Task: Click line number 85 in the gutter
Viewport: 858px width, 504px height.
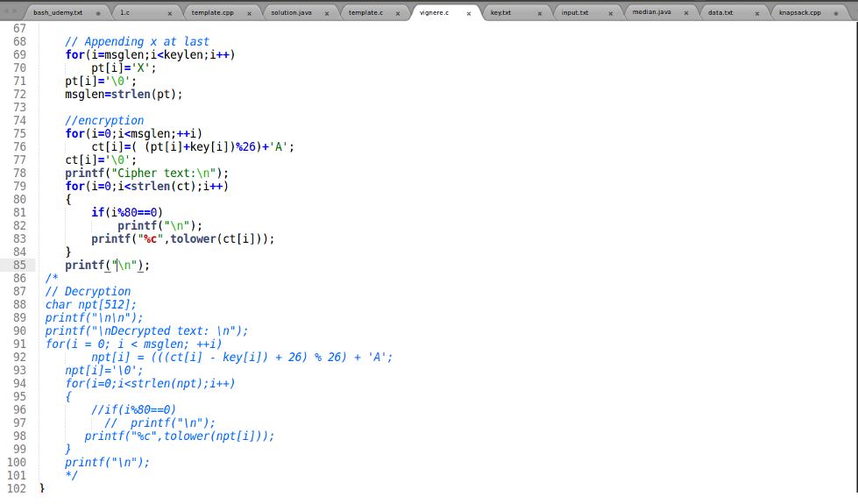Action: click(19, 265)
